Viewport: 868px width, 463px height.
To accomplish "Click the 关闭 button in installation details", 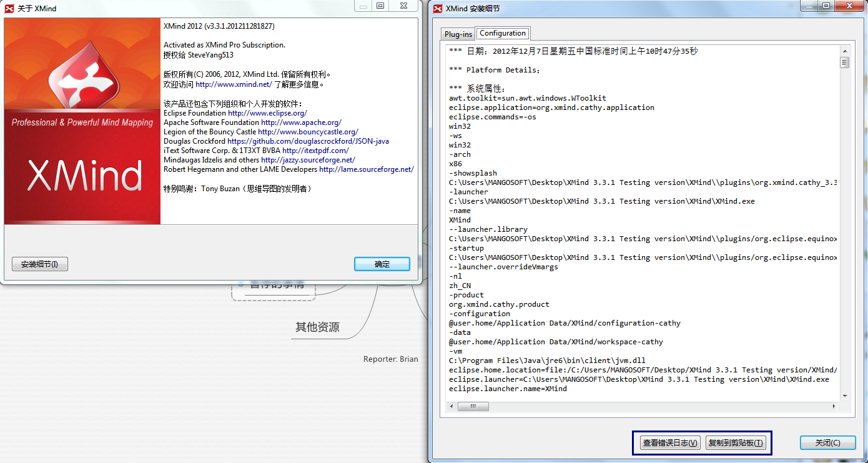I will click(x=827, y=442).
